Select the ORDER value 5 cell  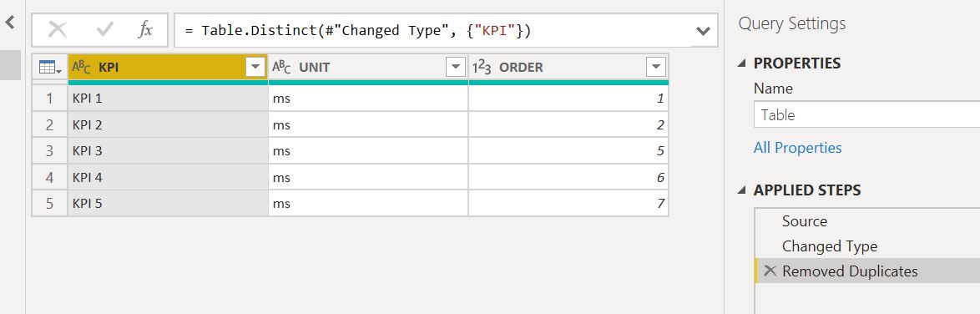(x=568, y=151)
